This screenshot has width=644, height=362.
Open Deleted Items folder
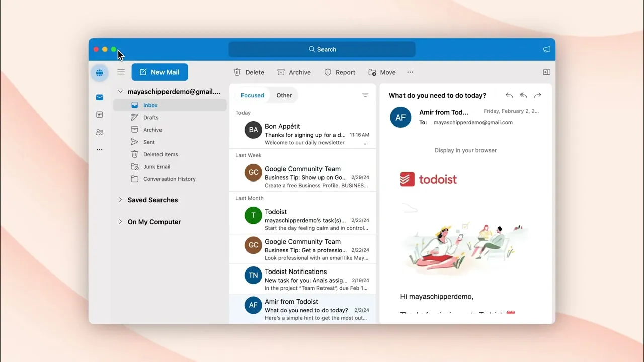[x=170, y=154]
